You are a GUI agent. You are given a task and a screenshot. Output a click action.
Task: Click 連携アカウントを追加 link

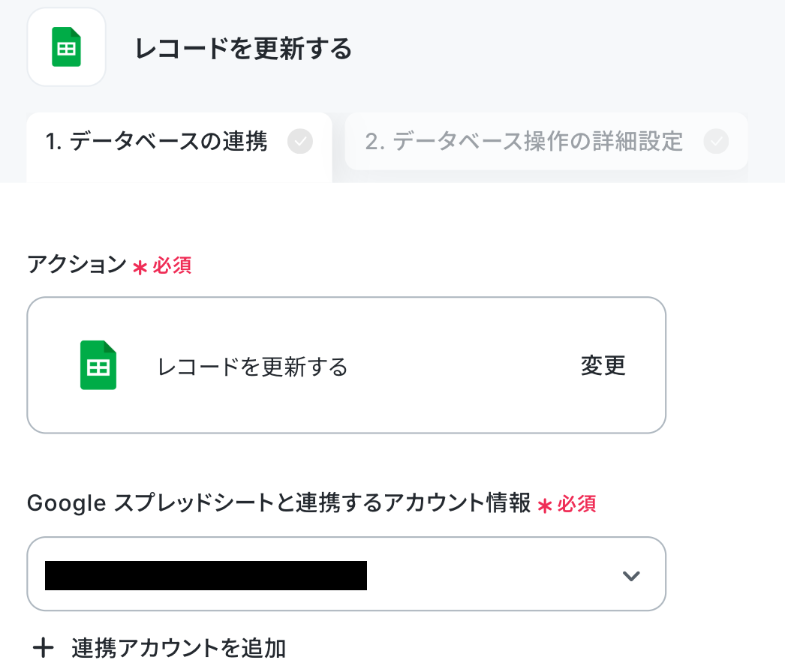179,648
